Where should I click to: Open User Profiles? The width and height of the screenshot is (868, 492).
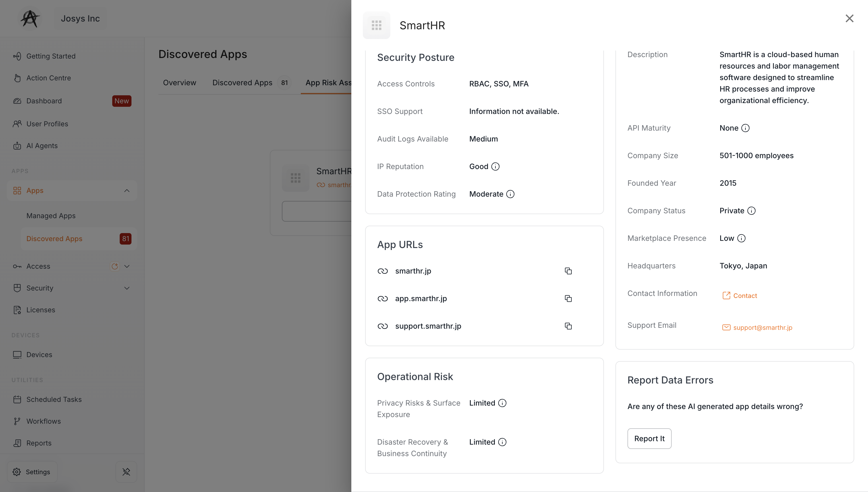point(72,124)
